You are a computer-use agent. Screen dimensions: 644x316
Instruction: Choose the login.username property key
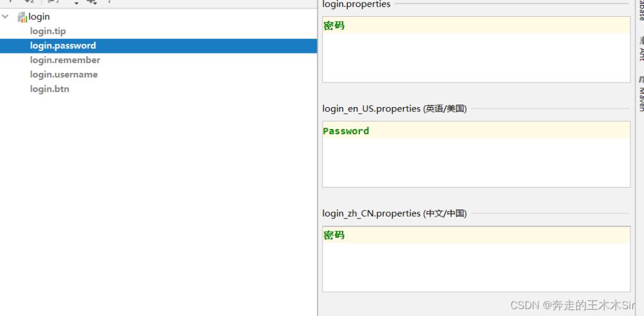pyautogui.click(x=64, y=74)
